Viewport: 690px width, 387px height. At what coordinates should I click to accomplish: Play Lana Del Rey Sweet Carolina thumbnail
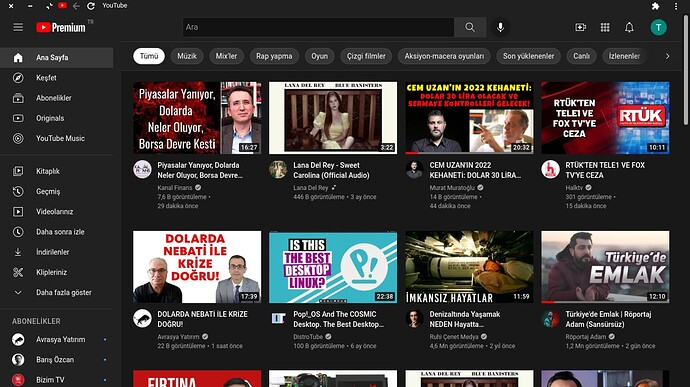[333, 118]
